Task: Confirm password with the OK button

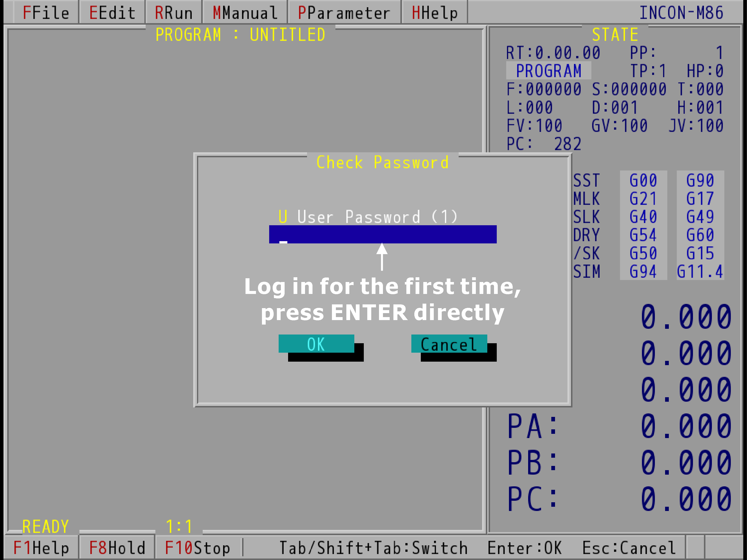Action: (316, 344)
